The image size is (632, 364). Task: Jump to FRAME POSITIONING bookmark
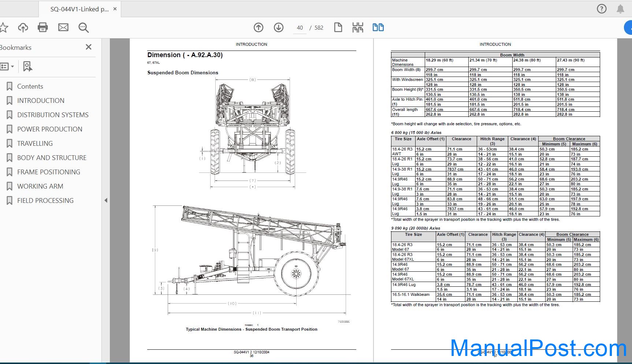click(49, 172)
